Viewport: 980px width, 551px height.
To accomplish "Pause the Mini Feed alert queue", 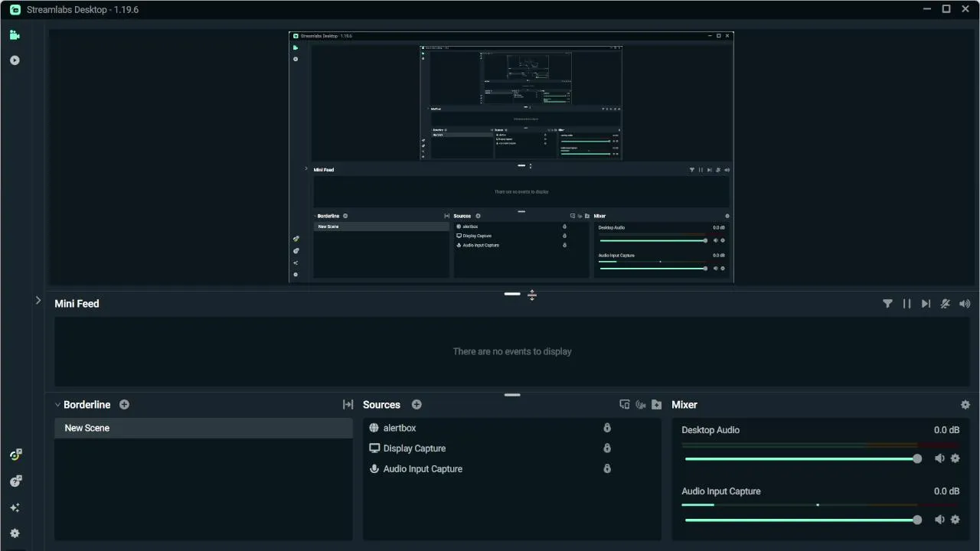I will pyautogui.click(x=906, y=304).
